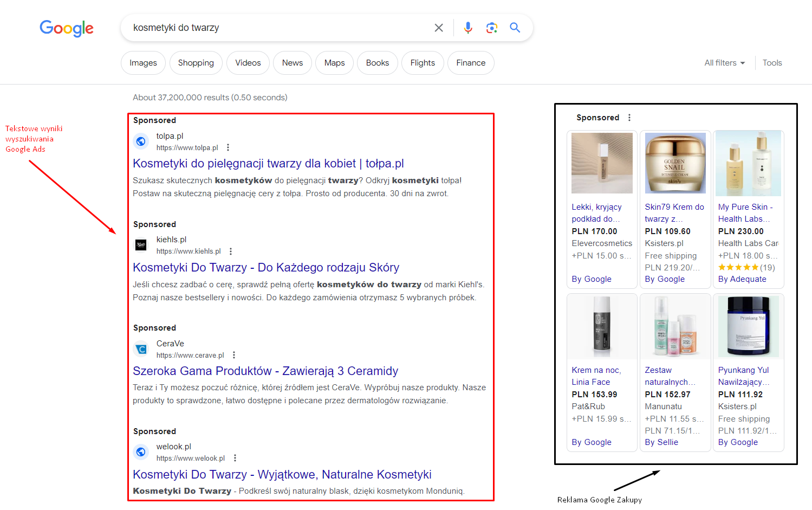Click the PLN 230.00 price

(x=741, y=231)
